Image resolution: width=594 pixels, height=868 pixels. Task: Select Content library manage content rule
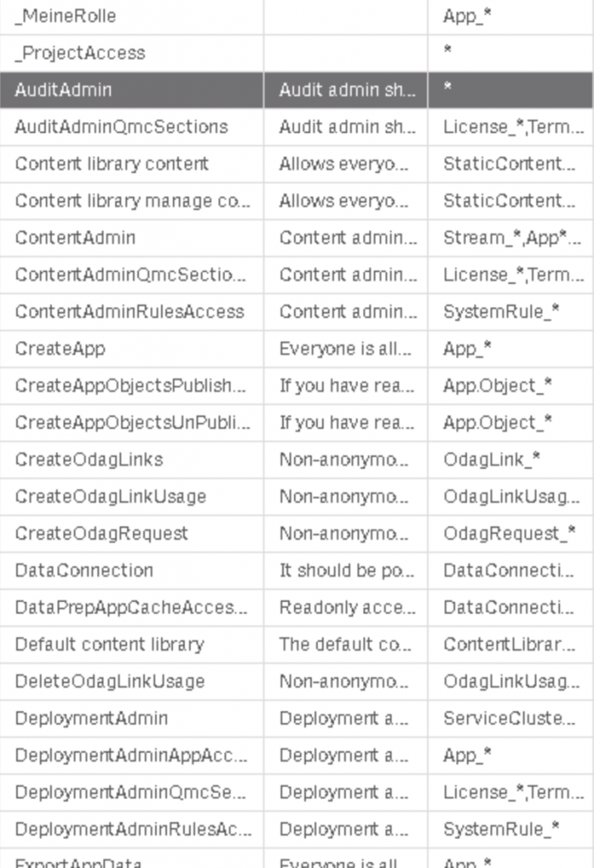tap(132, 201)
